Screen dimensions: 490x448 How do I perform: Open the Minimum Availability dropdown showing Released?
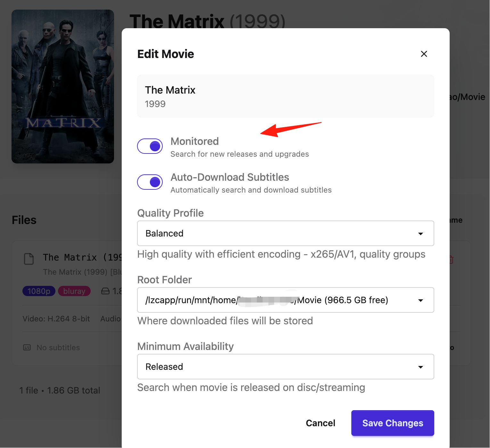[x=285, y=367]
